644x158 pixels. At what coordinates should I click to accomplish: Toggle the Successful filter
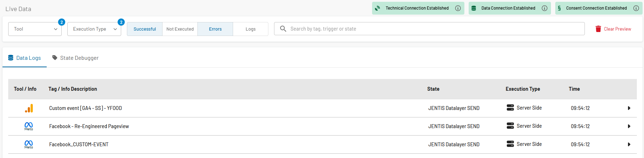[145, 29]
